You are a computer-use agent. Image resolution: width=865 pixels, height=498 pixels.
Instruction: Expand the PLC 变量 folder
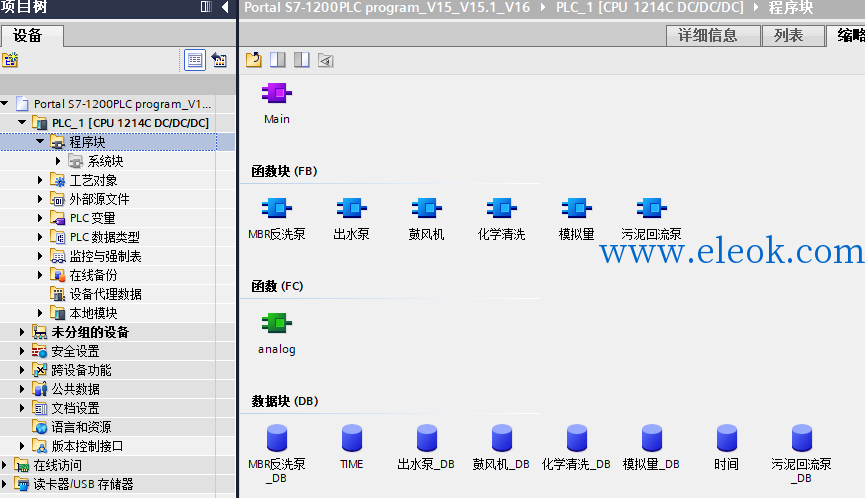(40, 218)
